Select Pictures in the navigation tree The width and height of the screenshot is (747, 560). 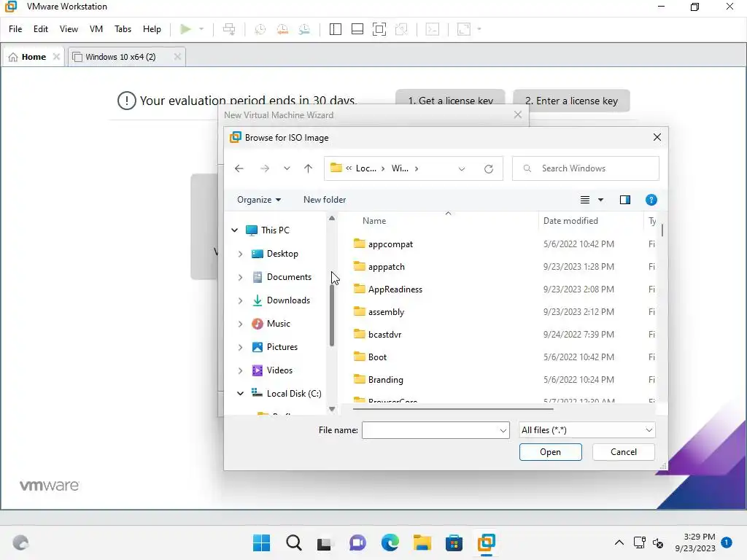(282, 347)
